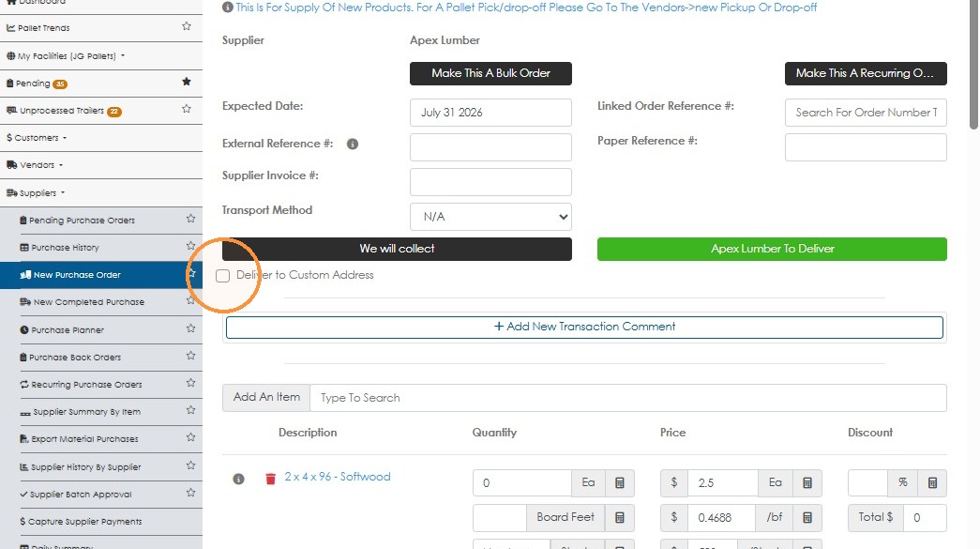Open calculator next to discount percent
Image resolution: width=980 pixels, height=549 pixels.
pyautogui.click(x=932, y=482)
